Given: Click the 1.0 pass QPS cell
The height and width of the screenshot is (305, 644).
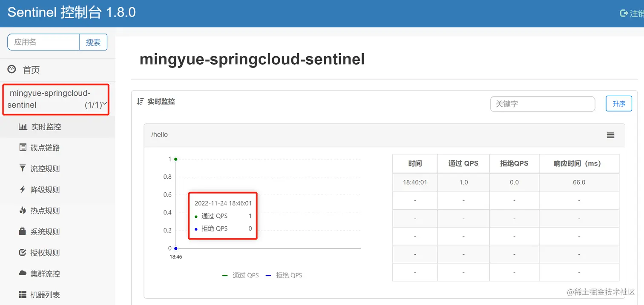Looking at the screenshot, I should [x=463, y=182].
